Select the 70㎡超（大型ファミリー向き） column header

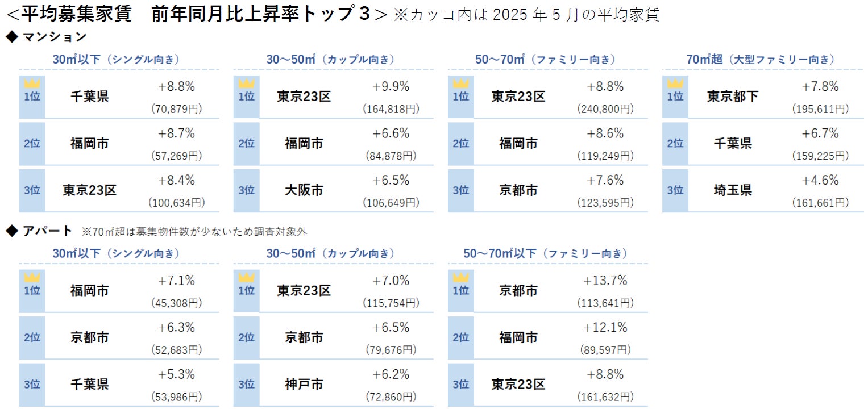[761, 60]
